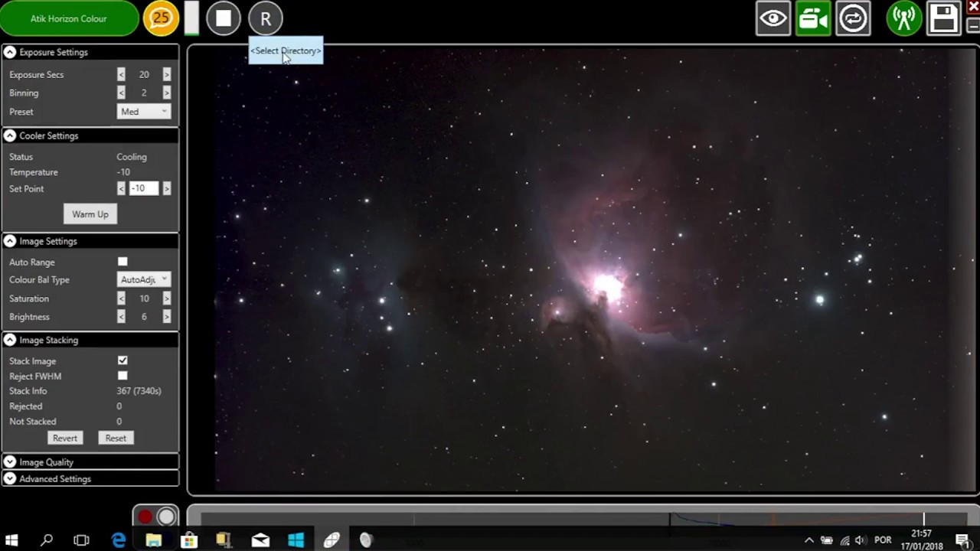The image size is (980, 551).
Task: Open the Wi-Fi network tray icon
Action: (x=844, y=540)
